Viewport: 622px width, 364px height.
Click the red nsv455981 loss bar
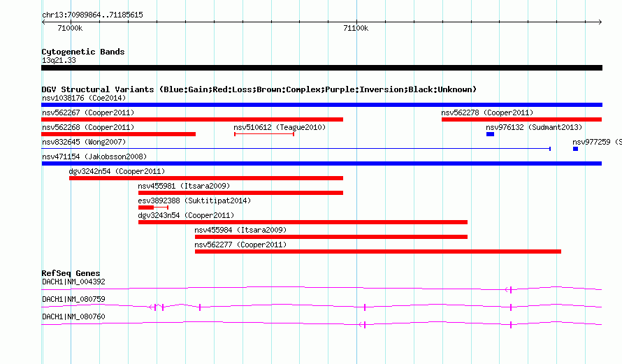tap(240, 193)
